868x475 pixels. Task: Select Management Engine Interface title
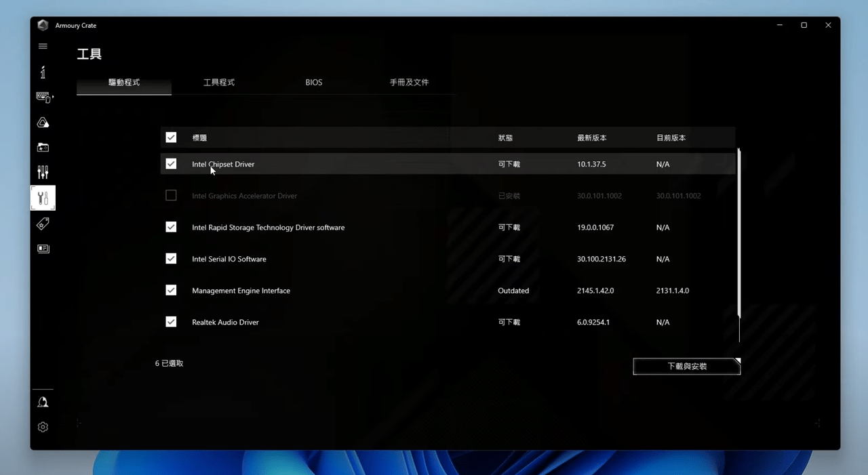point(241,291)
